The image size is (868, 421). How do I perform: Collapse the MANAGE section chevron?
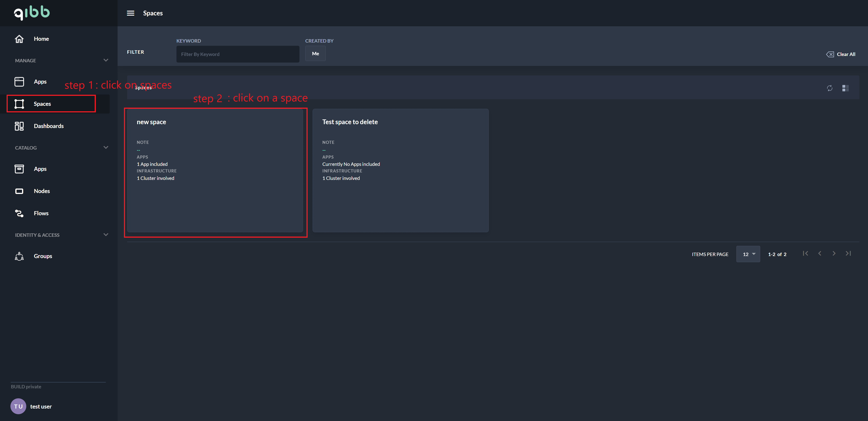tap(106, 60)
